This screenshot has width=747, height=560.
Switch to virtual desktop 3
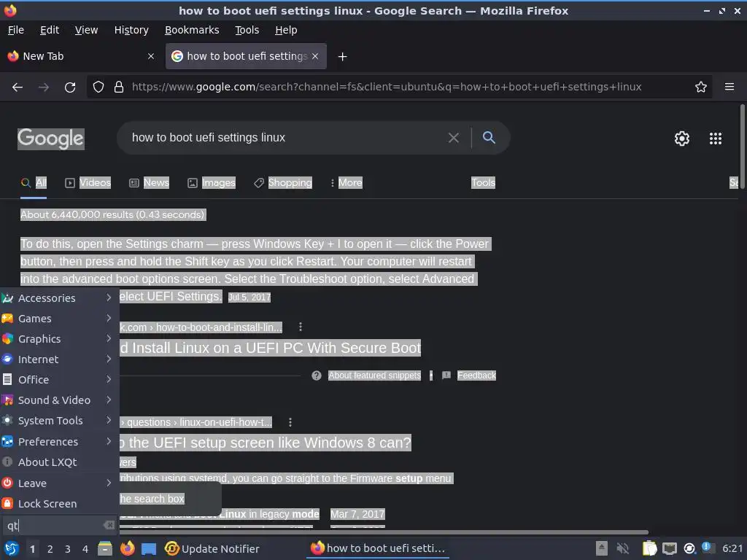point(67,549)
